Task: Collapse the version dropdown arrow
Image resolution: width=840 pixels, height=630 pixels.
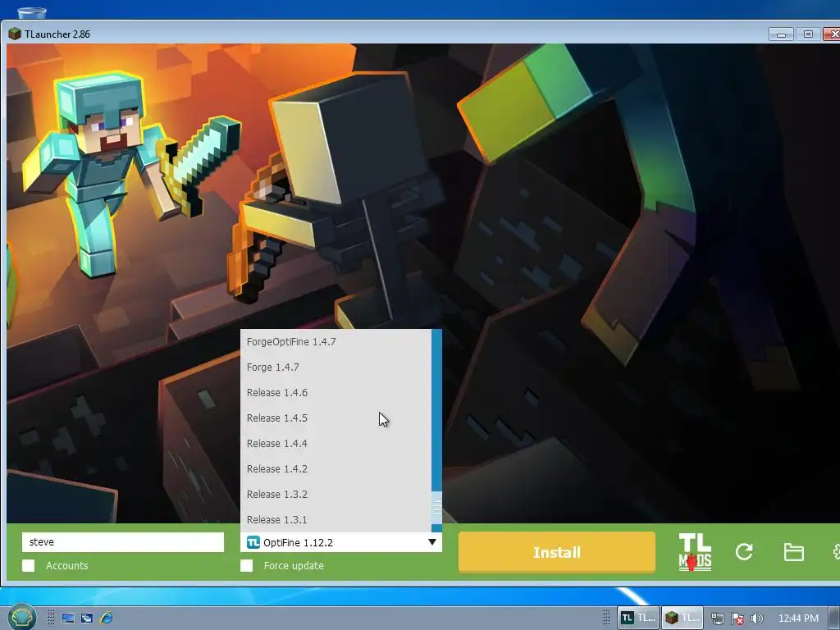Action: [431, 542]
